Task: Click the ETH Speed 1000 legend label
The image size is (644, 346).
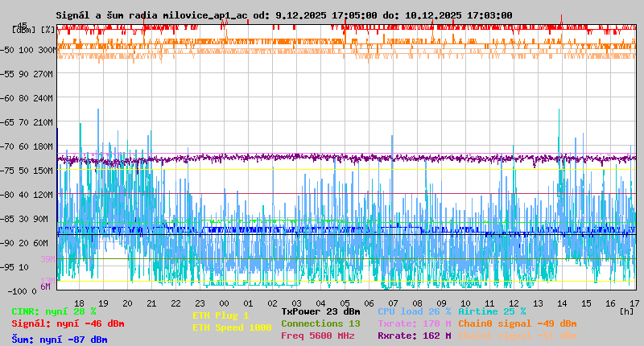Action: [x=232, y=327]
